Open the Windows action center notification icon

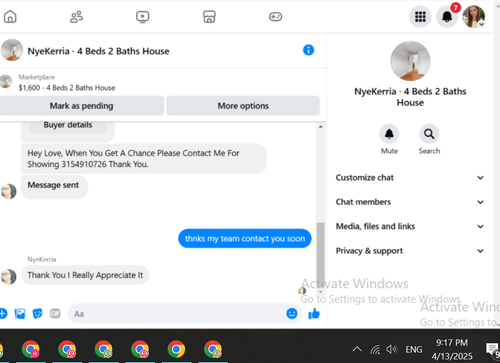pyautogui.click(x=493, y=350)
